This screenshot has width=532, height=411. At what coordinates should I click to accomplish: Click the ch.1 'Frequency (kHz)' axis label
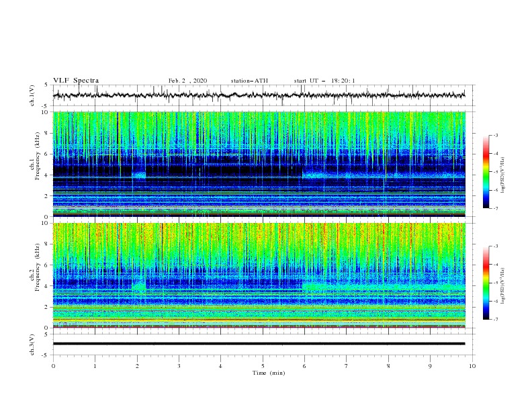(38, 154)
